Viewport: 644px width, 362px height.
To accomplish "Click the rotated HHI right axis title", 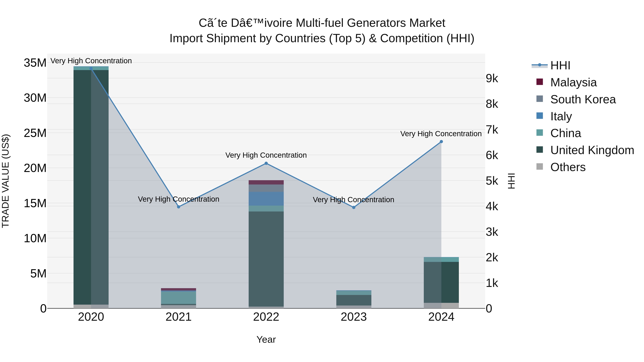I will click(x=511, y=181).
